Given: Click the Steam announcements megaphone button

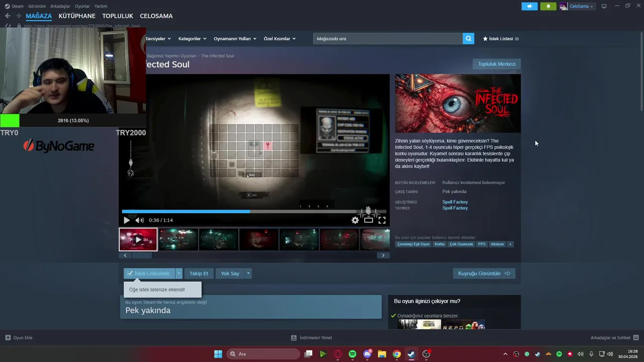Looking at the screenshot, I should [x=529, y=6].
